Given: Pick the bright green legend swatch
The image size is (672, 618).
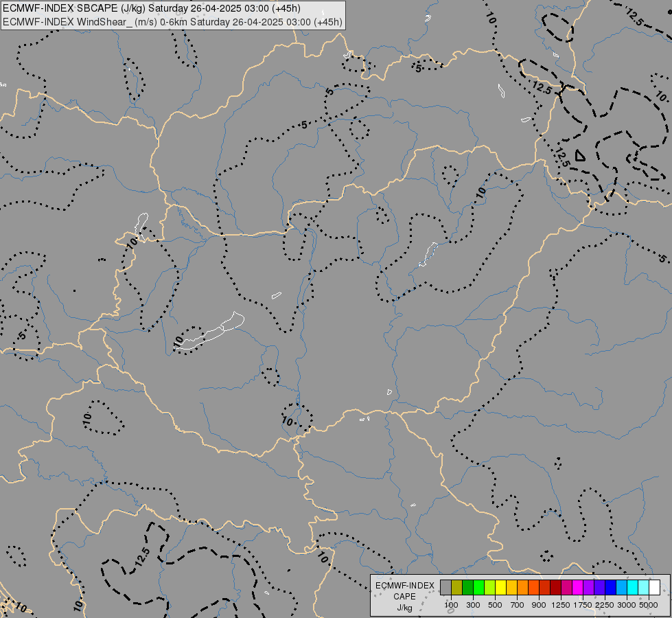Looking at the screenshot, I should [478, 587].
